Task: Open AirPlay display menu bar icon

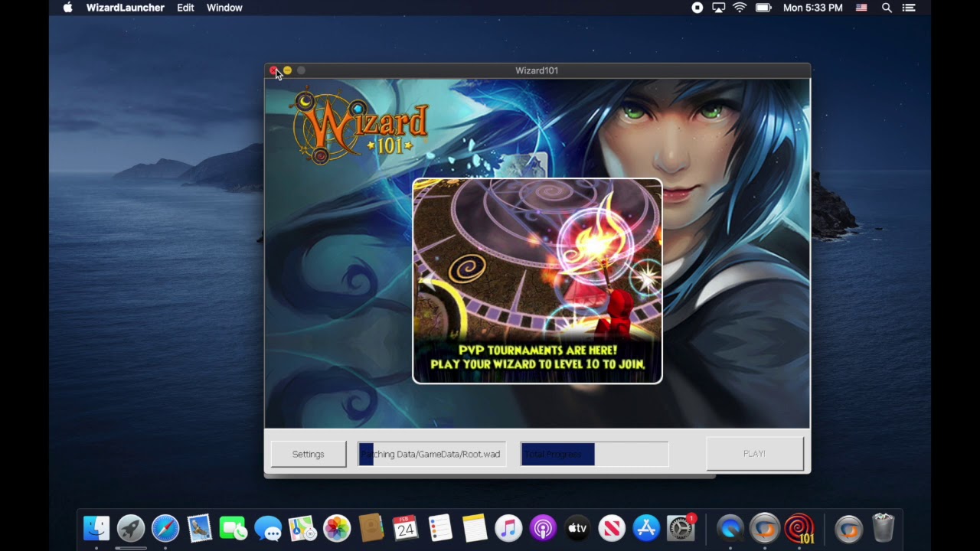Action: tap(718, 8)
